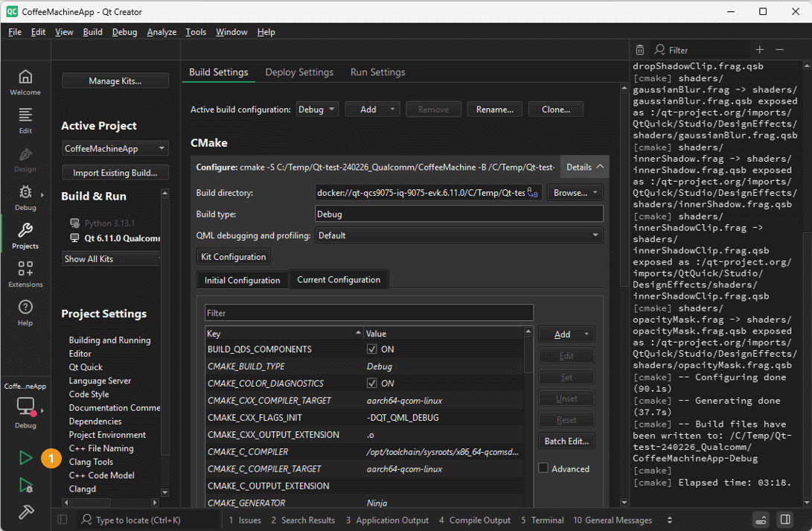Open the QML debugging and profiling dropdown
The image size is (812, 531).
459,235
